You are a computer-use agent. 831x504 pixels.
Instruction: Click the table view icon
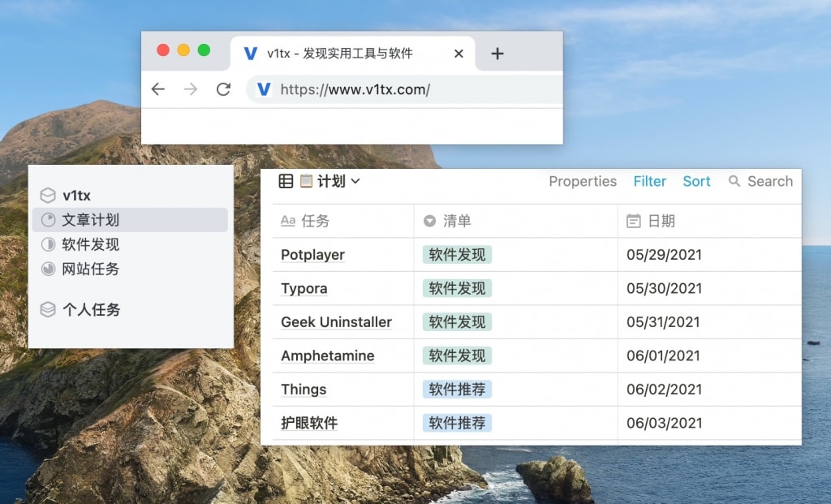tap(286, 181)
